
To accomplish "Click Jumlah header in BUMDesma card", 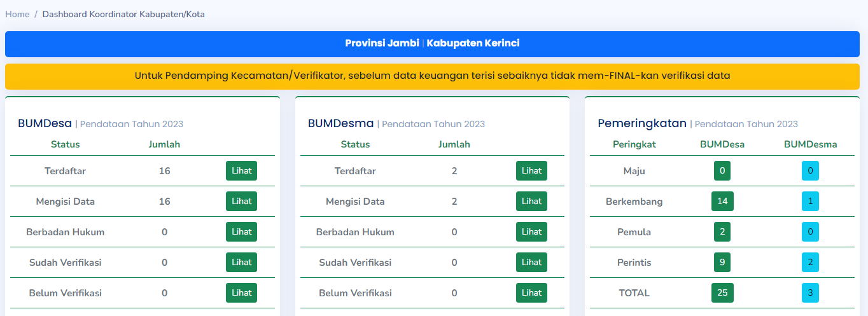I will [454, 144].
